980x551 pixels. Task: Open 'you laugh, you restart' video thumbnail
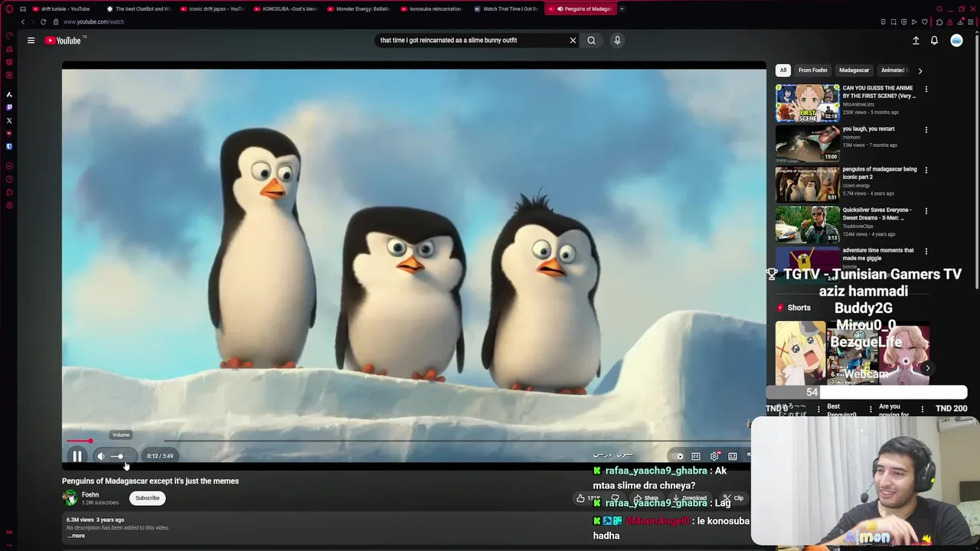pyautogui.click(x=807, y=144)
